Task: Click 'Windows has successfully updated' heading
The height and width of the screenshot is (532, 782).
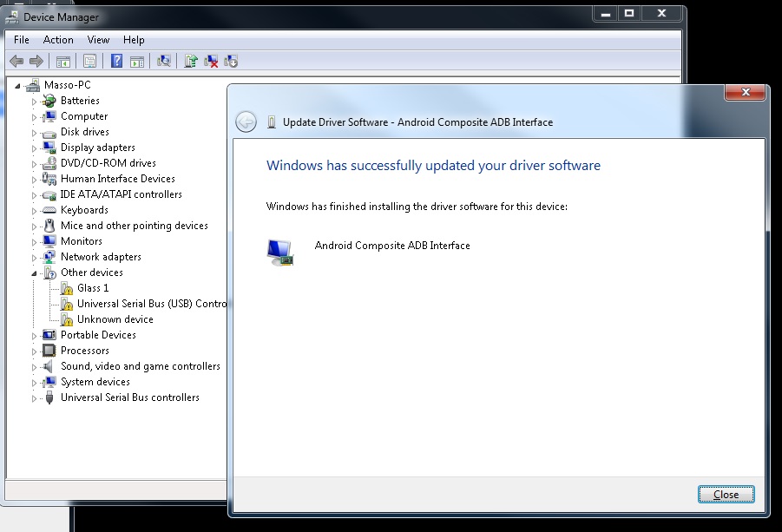Action: 433,166
